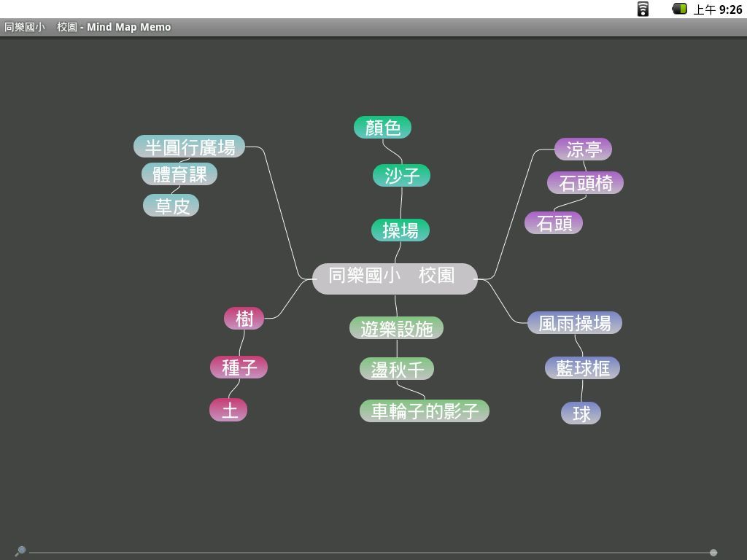Click the 上午 9:26 clock
The height and width of the screenshot is (560, 747).
(717, 9)
